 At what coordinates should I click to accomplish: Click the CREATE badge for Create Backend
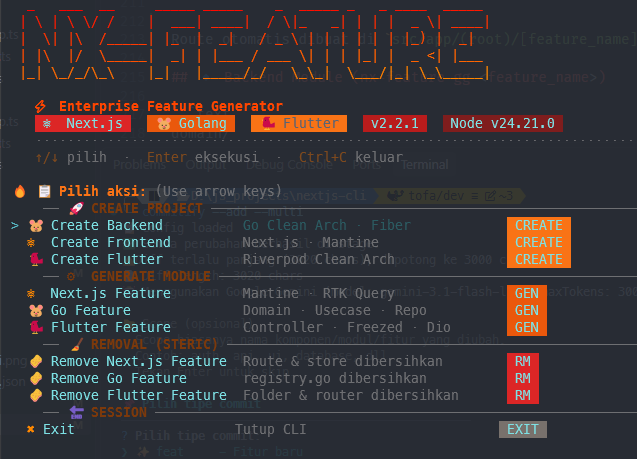point(539,225)
